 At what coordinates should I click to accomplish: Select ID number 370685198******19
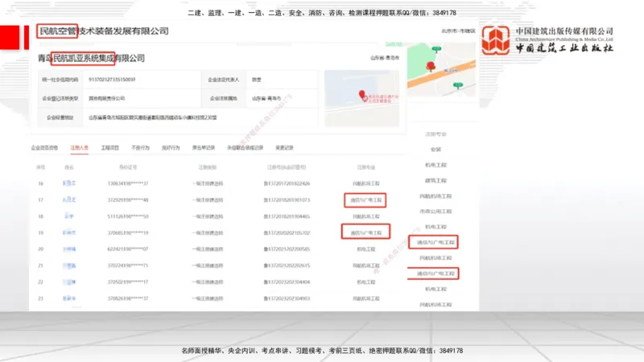tap(128, 232)
